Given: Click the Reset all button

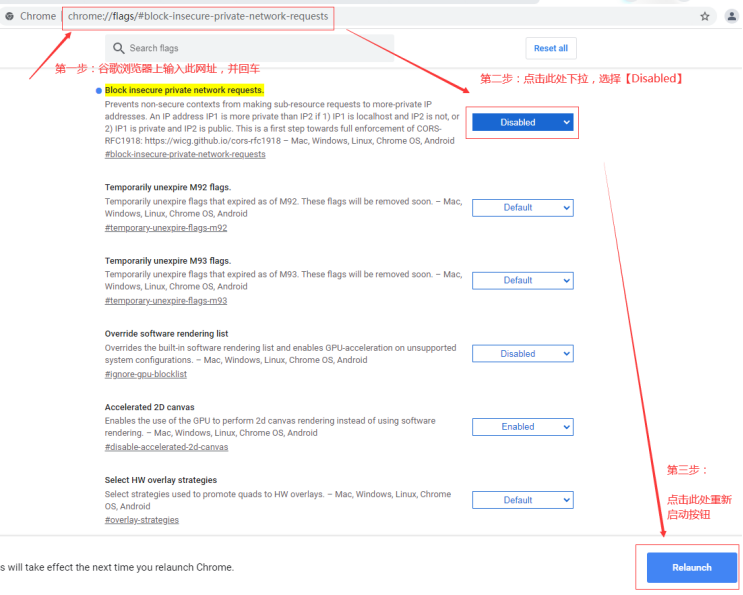Looking at the screenshot, I should (x=550, y=48).
